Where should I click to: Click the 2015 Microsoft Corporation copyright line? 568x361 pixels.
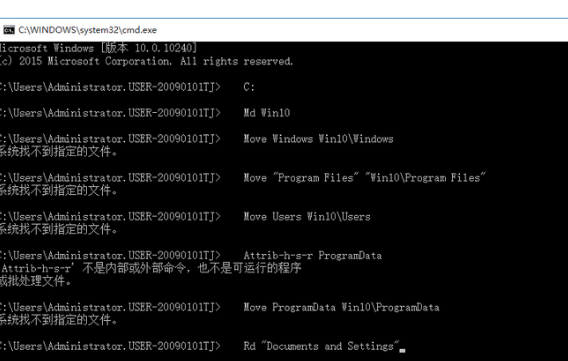(x=146, y=61)
